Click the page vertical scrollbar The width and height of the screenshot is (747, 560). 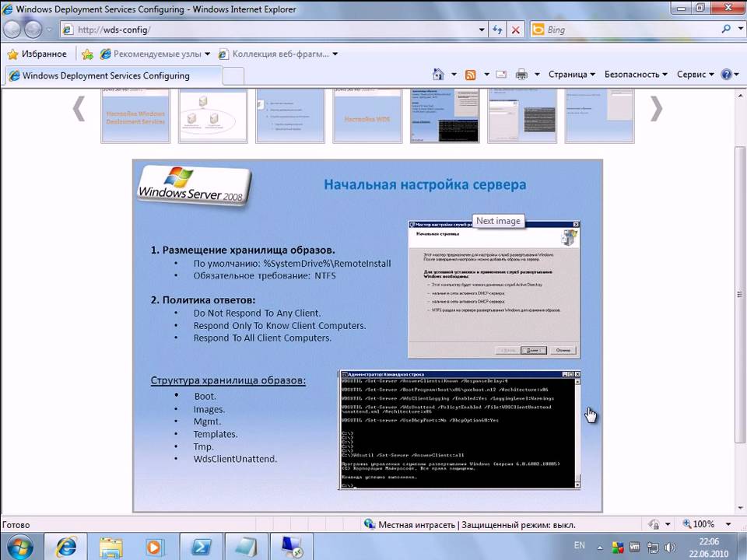pyautogui.click(x=740, y=296)
